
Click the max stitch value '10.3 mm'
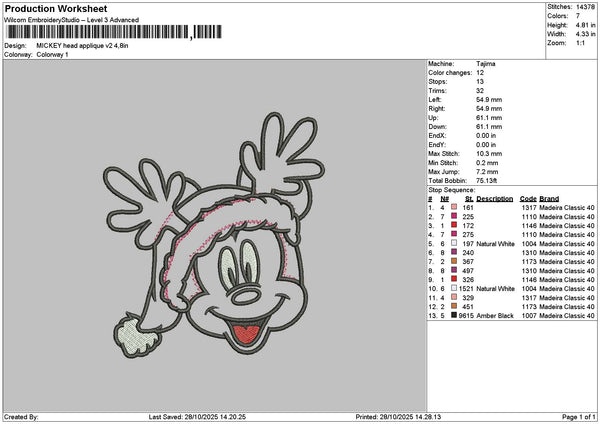coord(489,154)
